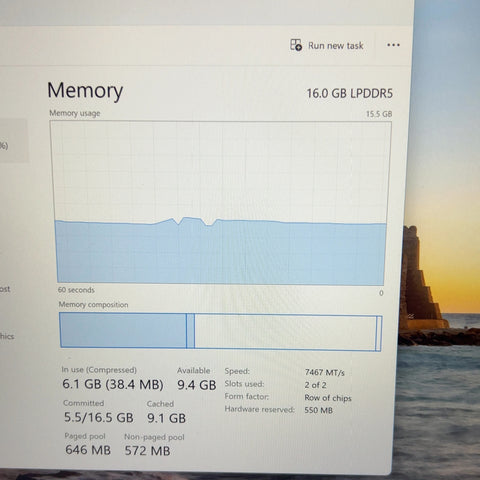Click the Non-paged pool label
Image resolution: width=480 pixels, height=480 pixels.
pos(154,437)
